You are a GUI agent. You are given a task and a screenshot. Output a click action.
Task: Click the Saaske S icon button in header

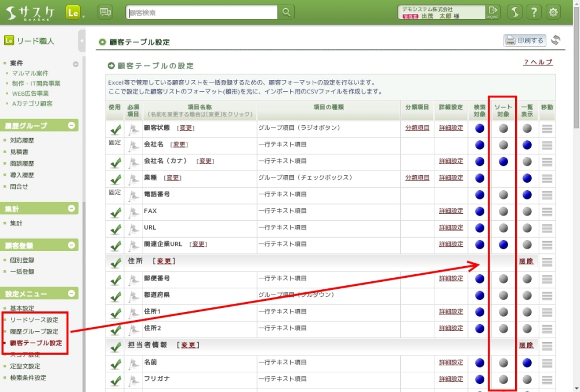pyautogui.click(x=515, y=12)
